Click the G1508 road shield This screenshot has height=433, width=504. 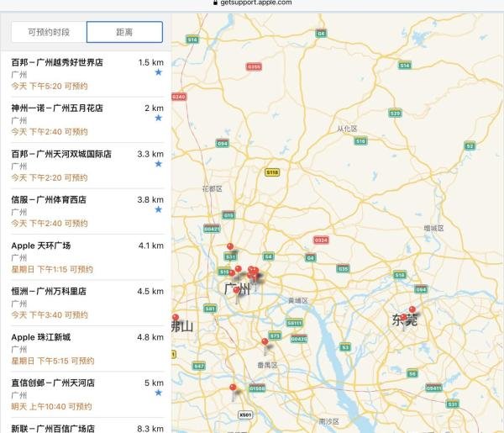point(257,388)
